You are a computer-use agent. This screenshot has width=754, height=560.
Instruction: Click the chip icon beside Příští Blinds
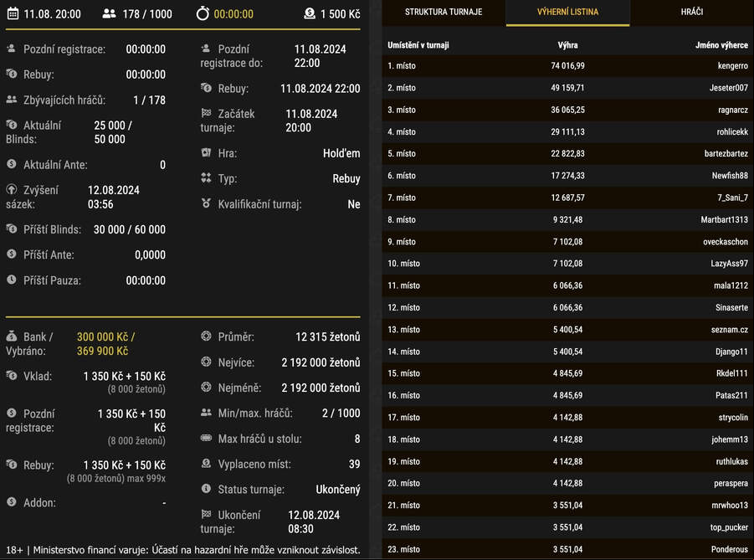12,229
